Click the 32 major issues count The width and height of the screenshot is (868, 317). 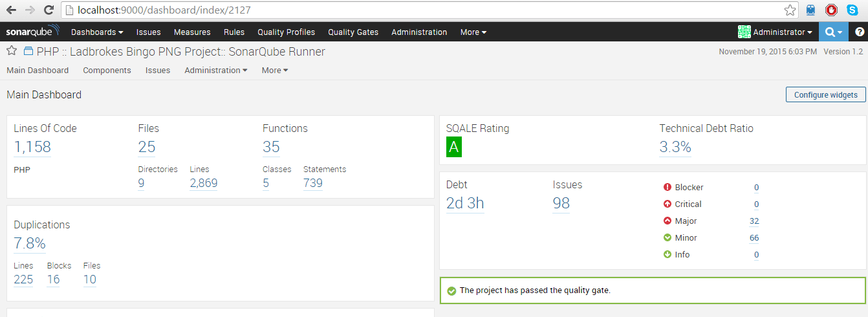click(x=754, y=221)
